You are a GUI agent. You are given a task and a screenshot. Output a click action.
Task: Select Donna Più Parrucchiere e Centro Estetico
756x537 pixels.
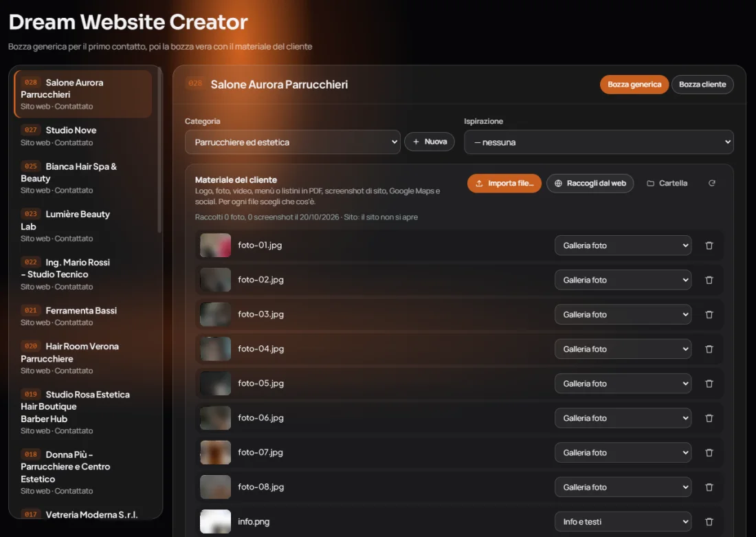83,472
